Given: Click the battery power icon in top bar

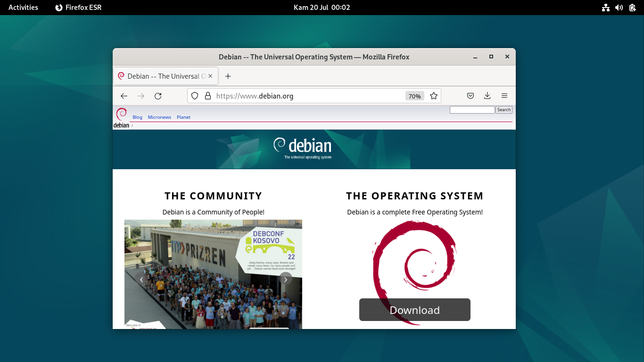Looking at the screenshot, I should (632, 7).
